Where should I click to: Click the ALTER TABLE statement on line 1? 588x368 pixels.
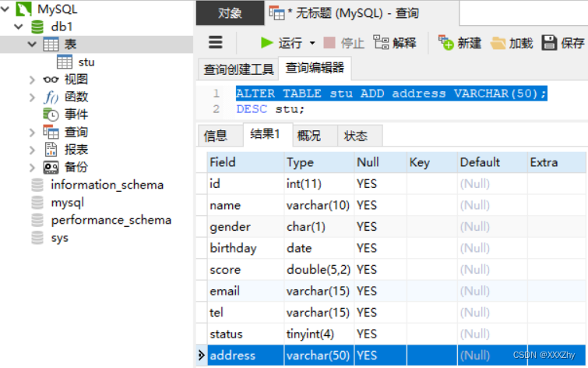click(x=392, y=93)
